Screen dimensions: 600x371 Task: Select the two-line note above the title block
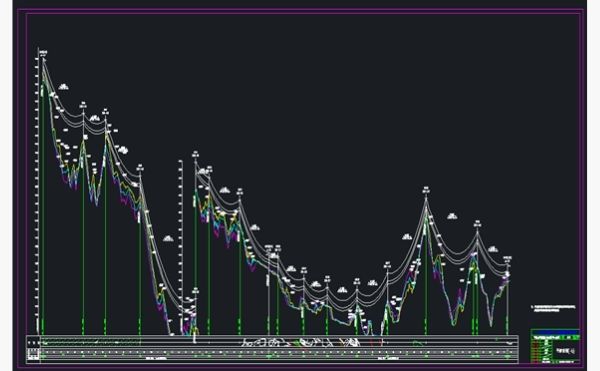tap(554, 308)
